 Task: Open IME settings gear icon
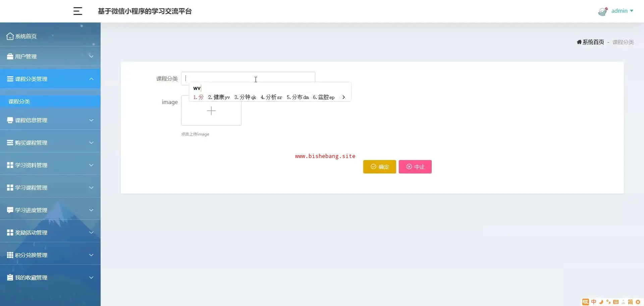tap(638, 302)
